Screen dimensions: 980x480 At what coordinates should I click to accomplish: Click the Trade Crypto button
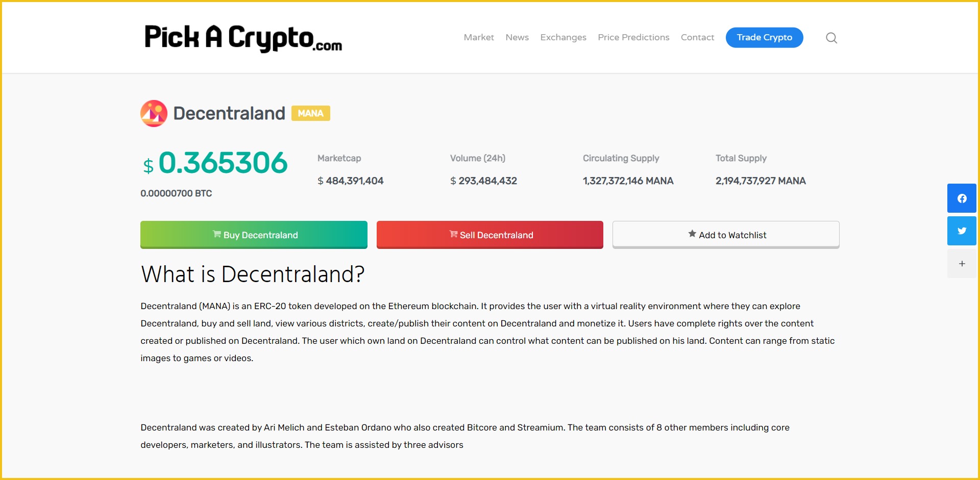764,37
